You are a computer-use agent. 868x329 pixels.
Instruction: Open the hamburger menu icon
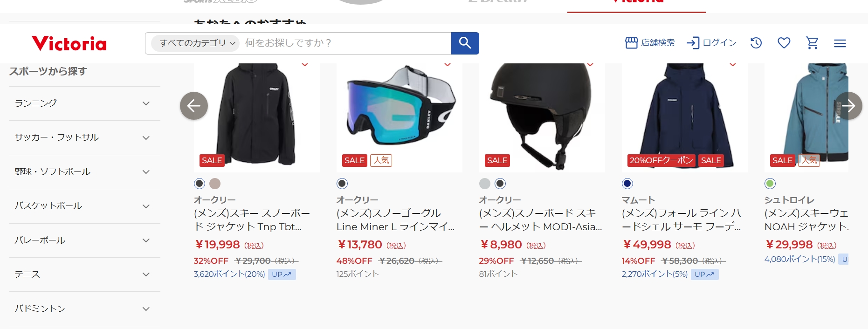tap(840, 43)
